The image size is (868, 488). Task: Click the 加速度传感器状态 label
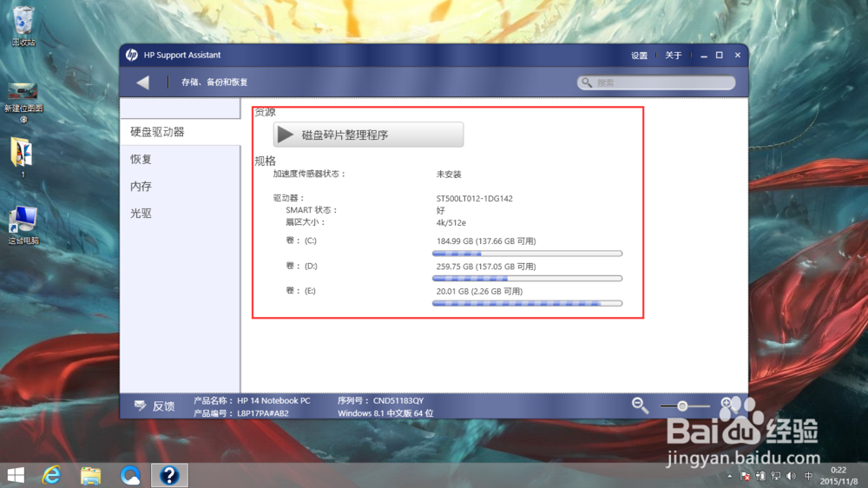tap(309, 174)
